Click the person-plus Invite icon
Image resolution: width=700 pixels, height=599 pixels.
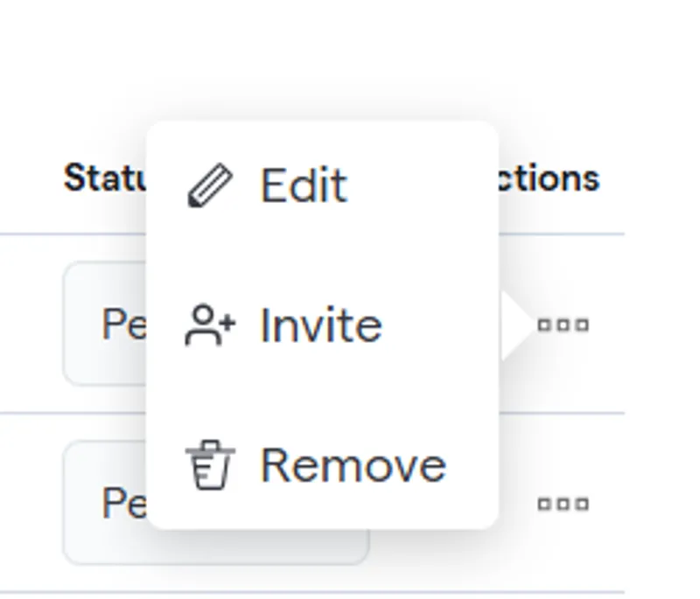(x=208, y=324)
